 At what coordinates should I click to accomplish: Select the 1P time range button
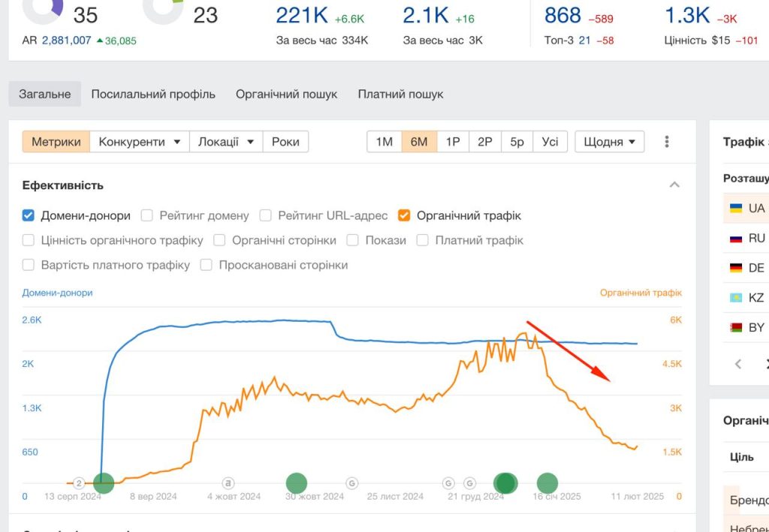point(453,142)
